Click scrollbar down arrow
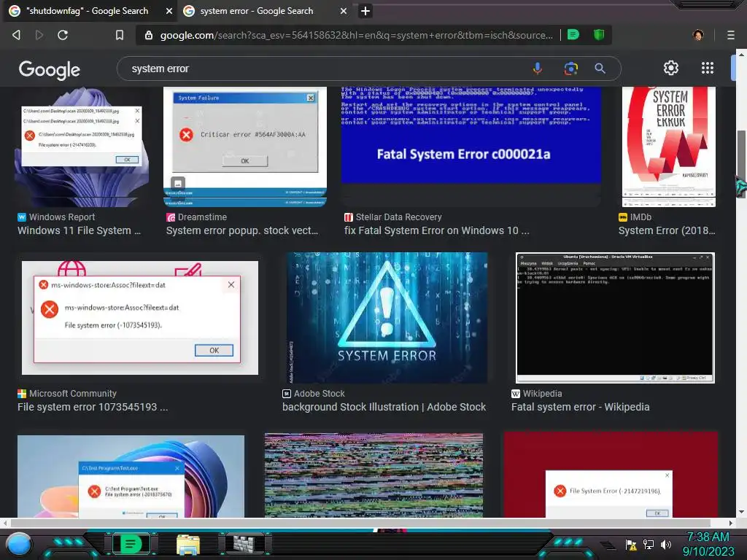 tap(741, 513)
